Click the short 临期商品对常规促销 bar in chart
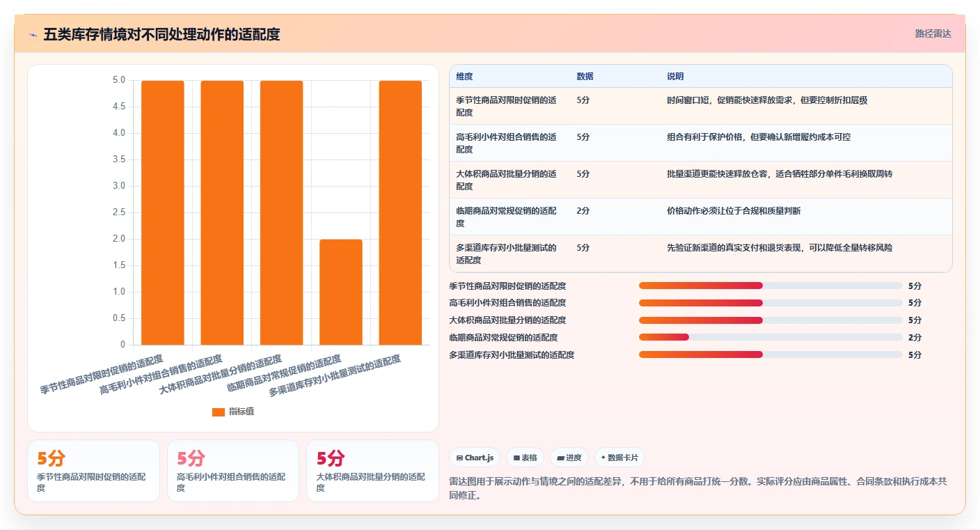Screen dimensions: 980x530 (341, 292)
